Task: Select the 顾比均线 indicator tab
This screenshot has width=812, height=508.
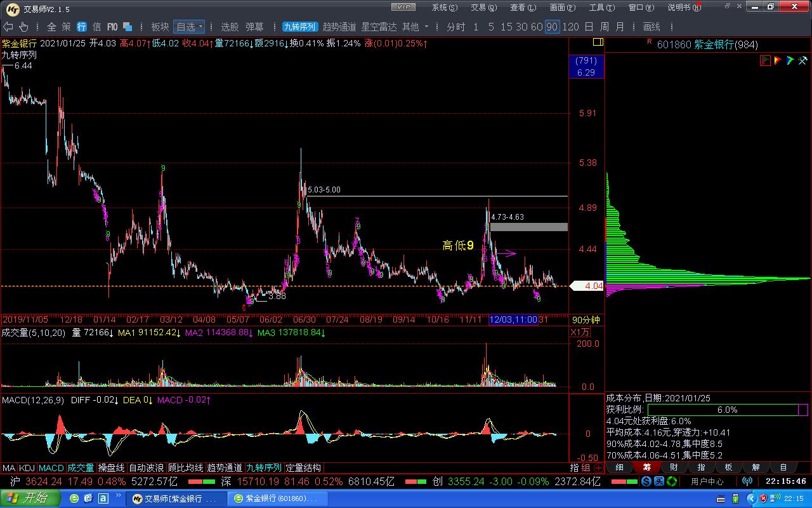Action: pos(186,468)
